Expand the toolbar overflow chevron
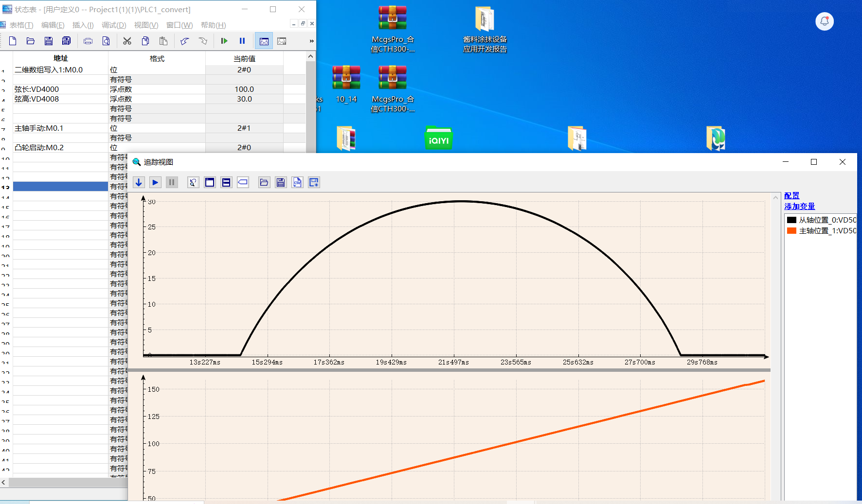The height and width of the screenshot is (504, 862). tap(311, 41)
